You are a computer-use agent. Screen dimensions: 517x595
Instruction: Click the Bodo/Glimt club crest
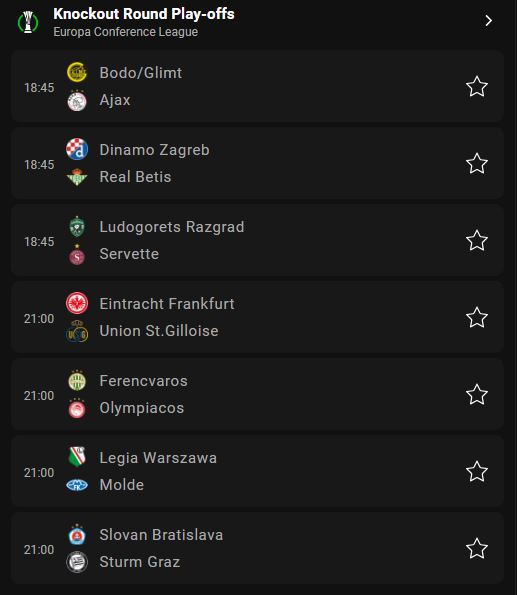tap(77, 72)
